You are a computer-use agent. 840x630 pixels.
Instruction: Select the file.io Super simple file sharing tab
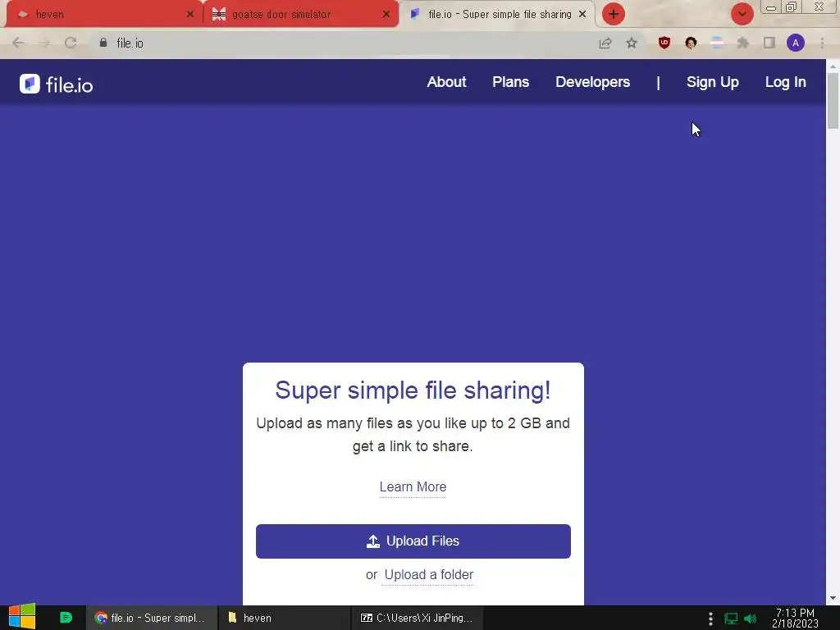(x=498, y=15)
